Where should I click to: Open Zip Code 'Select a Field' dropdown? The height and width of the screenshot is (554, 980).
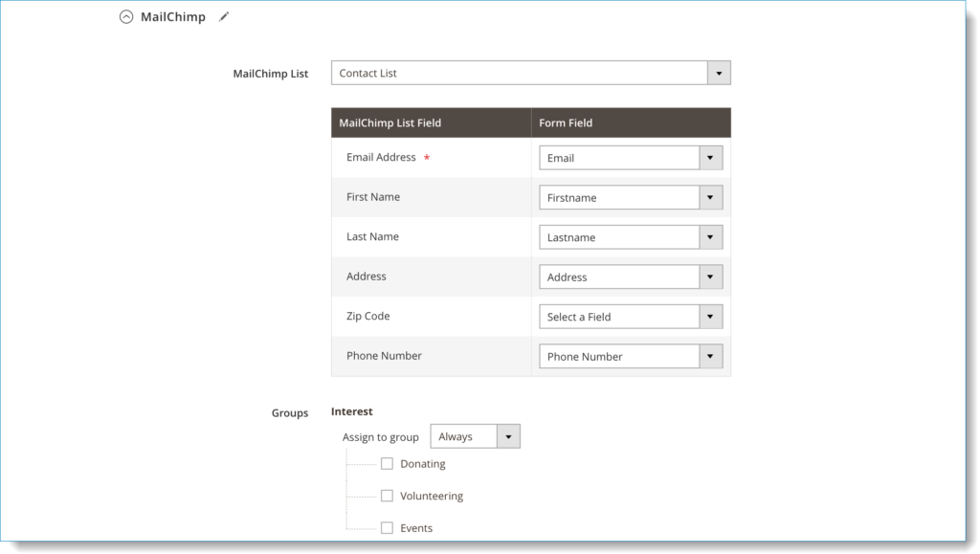click(631, 317)
